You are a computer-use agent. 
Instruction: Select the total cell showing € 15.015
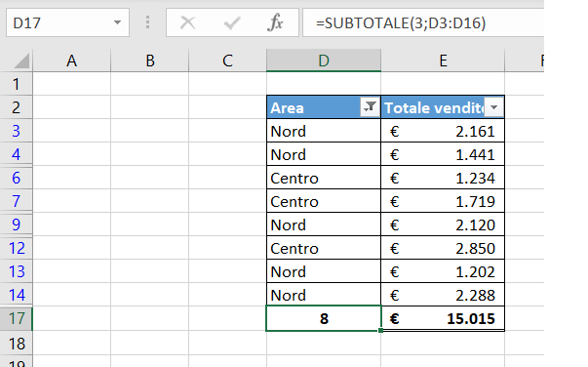click(x=443, y=318)
